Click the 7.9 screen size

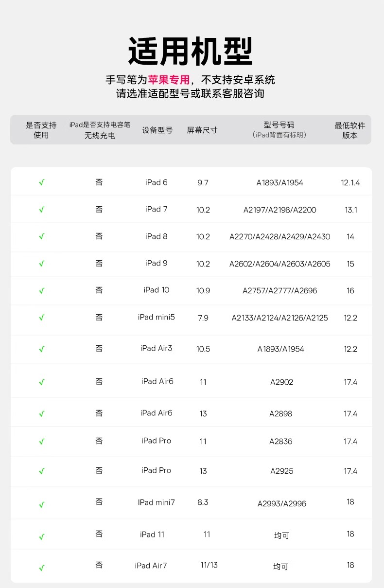click(203, 318)
